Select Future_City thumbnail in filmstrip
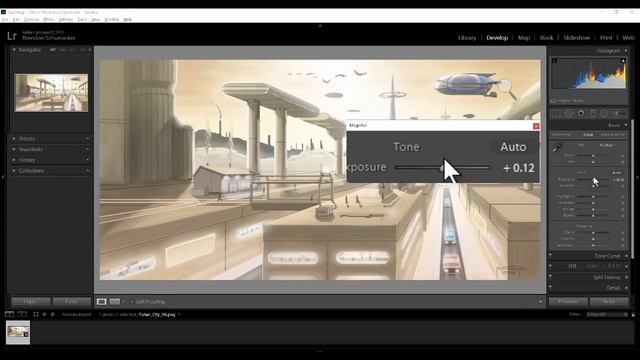The height and width of the screenshot is (360, 640). [x=18, y=332]
